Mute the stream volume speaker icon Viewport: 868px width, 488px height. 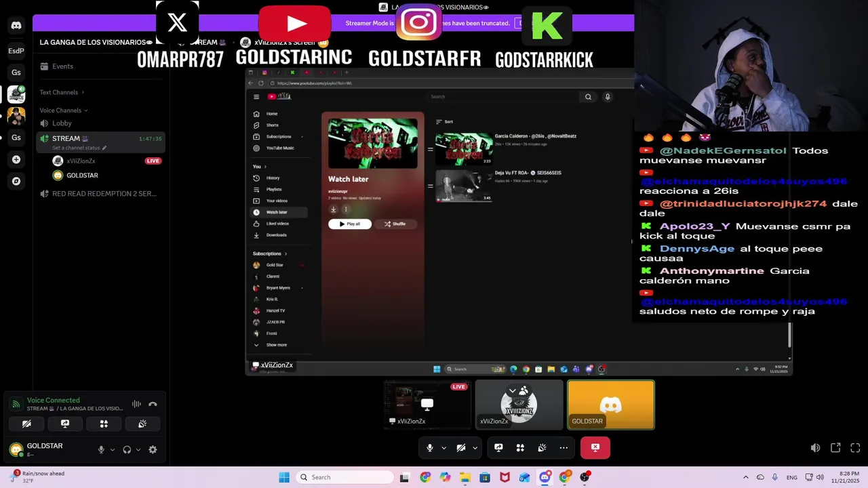(815, 448)
